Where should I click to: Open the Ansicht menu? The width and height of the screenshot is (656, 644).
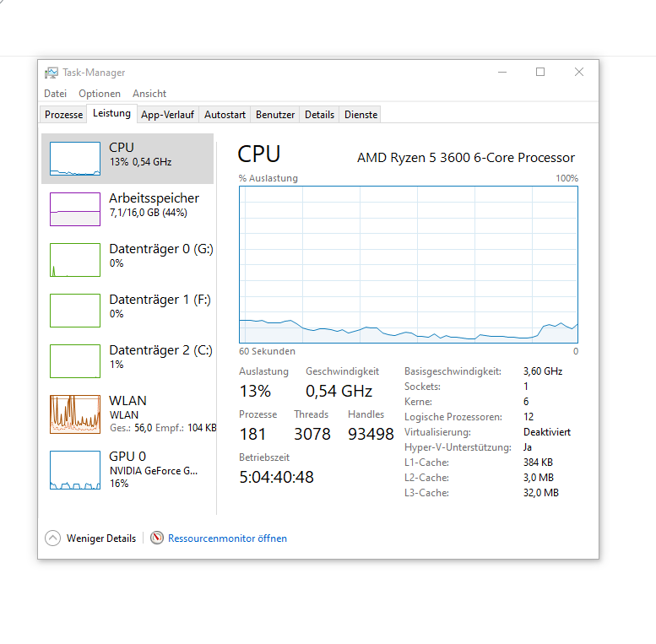pyautogui.click(x=149, y=94)
